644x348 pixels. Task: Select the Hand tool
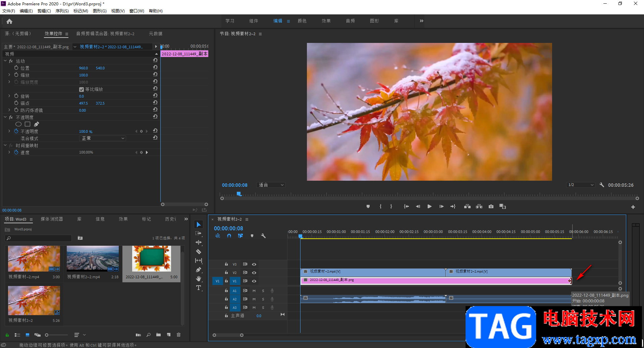(x=199, y=279)
